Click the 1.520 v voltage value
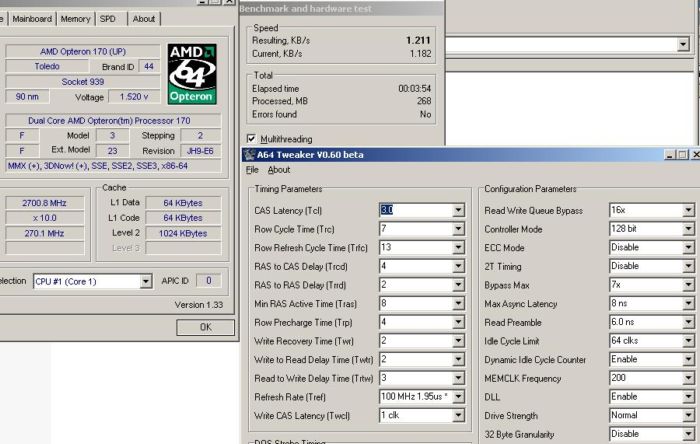This screenshot has height=444, width=700. click(134, 97)
